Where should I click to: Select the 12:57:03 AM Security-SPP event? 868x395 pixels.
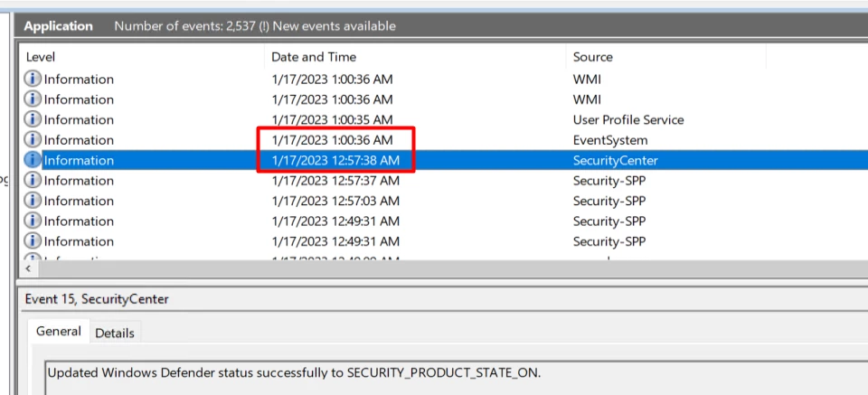click(x=445, y=201)
